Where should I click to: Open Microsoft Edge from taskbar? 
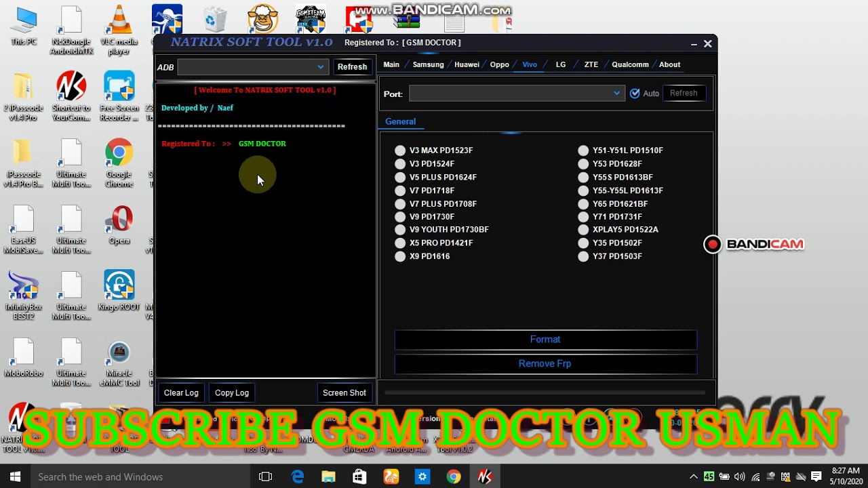(x=297, y=476)
